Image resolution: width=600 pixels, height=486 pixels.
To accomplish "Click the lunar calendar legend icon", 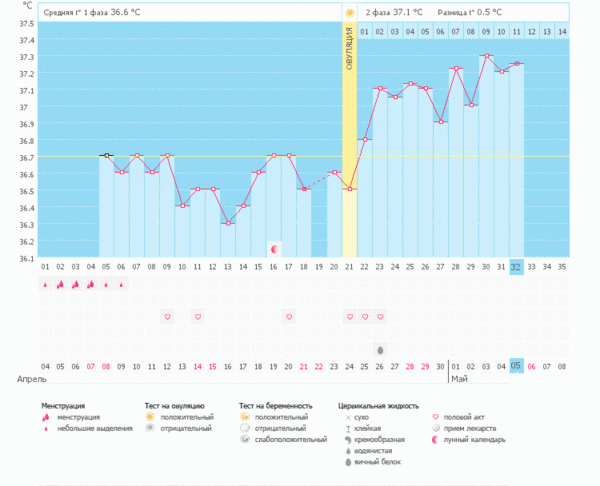I will [435, 439].
